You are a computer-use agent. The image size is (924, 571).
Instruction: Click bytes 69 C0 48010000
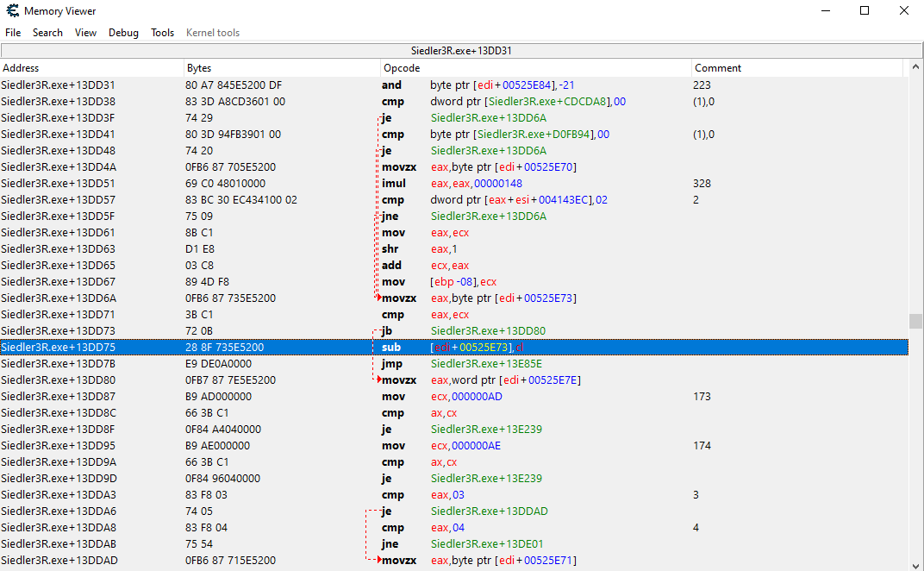pyautogui.click(x=225, y=184)
